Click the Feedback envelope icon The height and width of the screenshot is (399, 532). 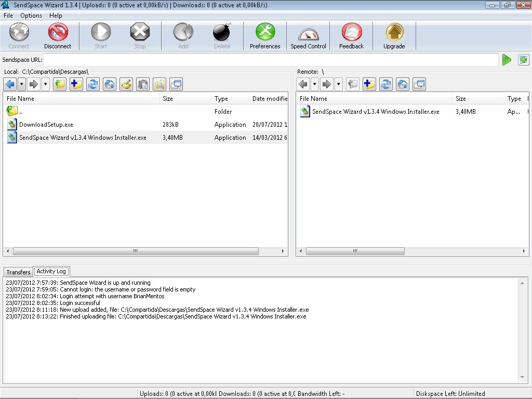[x=352, y=32]
